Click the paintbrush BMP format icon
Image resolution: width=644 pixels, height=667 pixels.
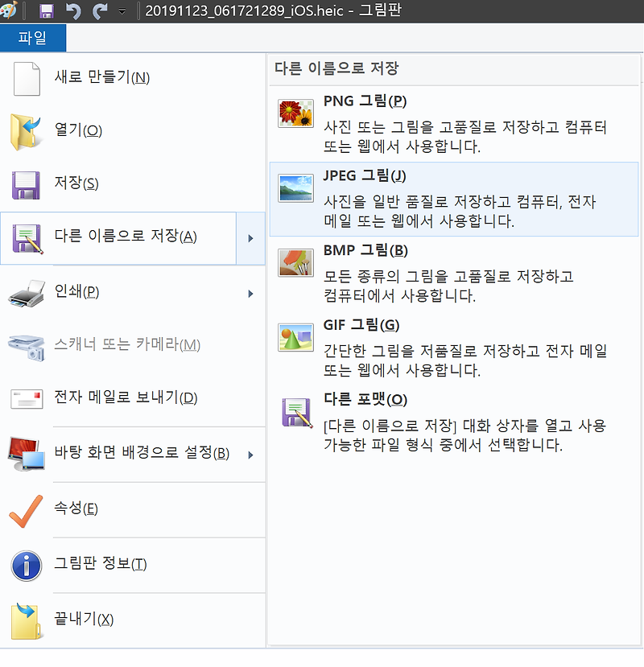295,263
